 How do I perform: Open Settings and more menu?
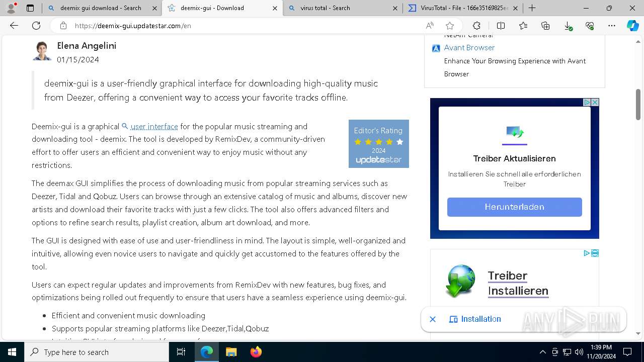point(612,26)
